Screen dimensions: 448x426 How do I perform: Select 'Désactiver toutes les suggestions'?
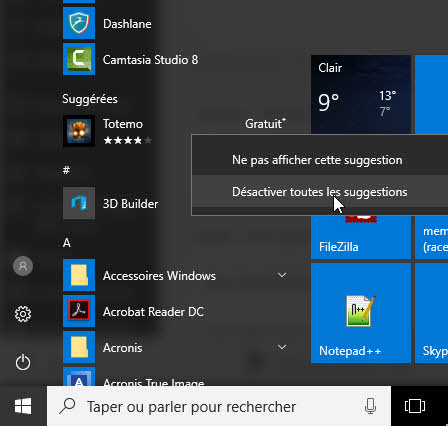pos(320,192)
